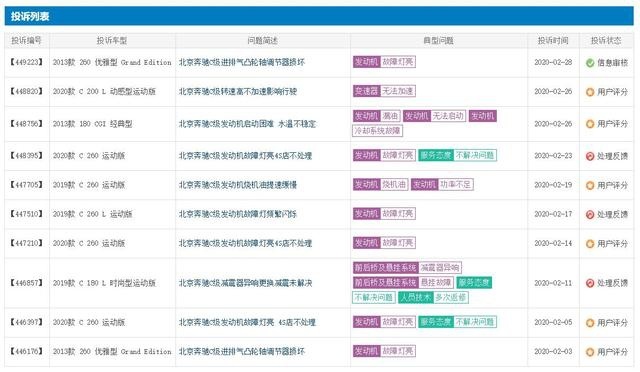Image resolution: width=640 pixels, height=372 pixels.
Task: Click the date 2020-02-03
Action: click(x=553, y=351)
